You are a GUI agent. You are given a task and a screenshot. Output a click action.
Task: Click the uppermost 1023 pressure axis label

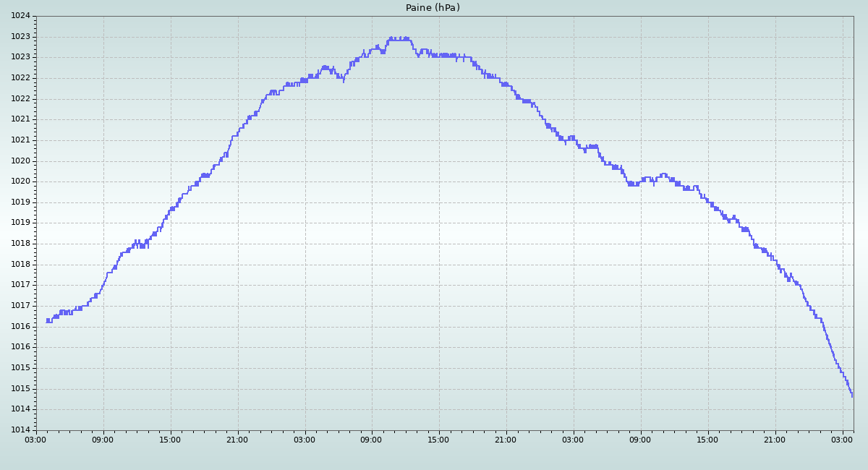point(20,37)
